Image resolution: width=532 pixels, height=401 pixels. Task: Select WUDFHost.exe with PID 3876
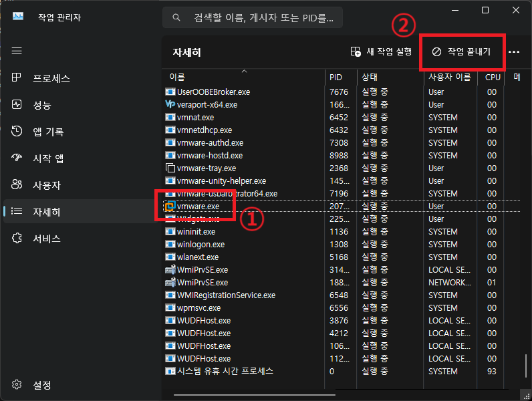click(342, 321)
